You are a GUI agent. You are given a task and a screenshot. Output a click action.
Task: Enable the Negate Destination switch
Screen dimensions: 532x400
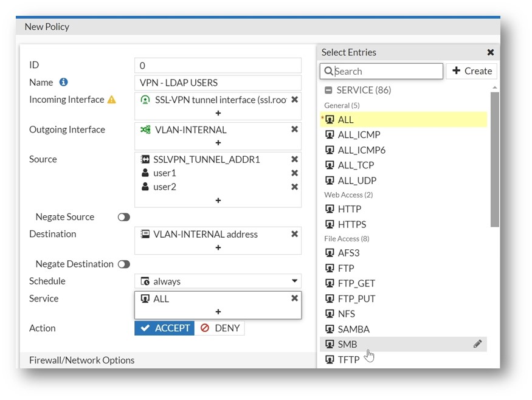pyautogui.click(x=124, y=264)
